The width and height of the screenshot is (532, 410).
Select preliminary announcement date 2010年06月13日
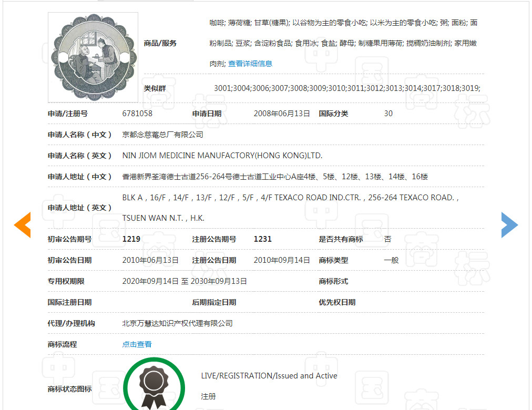(x=150, y=260)
